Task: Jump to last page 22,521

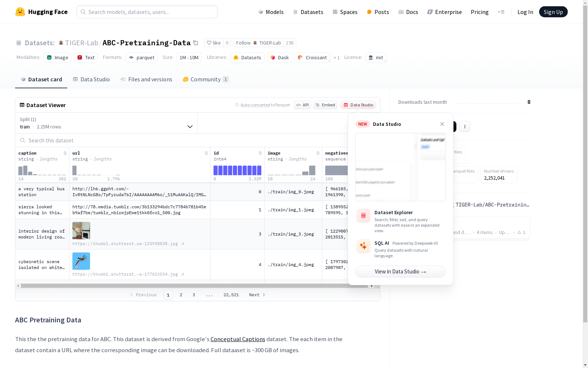Action: point(231,295)
